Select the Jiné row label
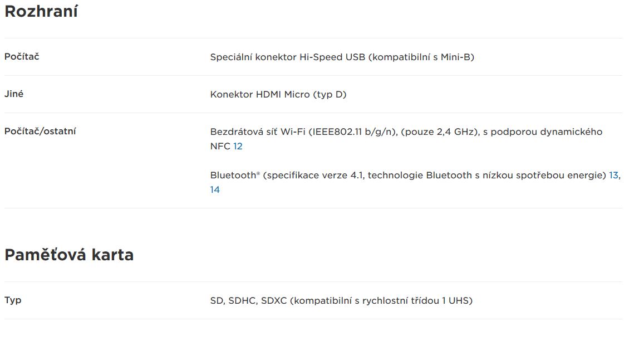The image size is (644, 350). pos(14,94)
